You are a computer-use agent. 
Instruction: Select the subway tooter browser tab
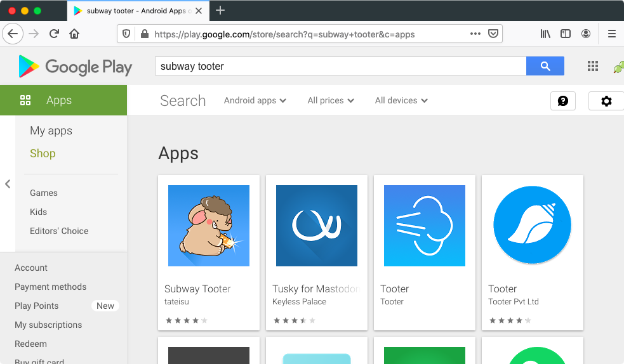click(137, 11)
